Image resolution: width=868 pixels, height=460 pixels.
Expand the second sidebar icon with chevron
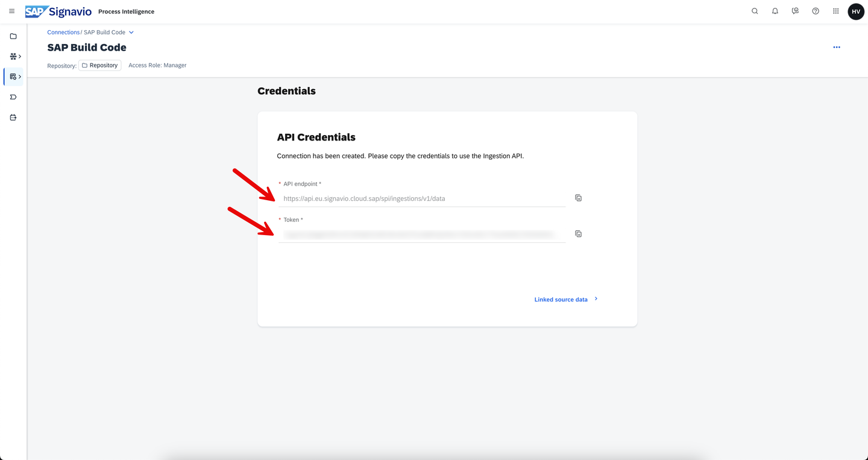pos(15,57)
